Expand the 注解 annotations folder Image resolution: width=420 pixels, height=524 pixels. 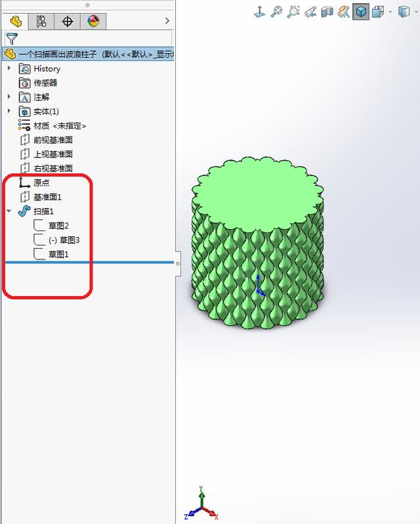[9, 97]
